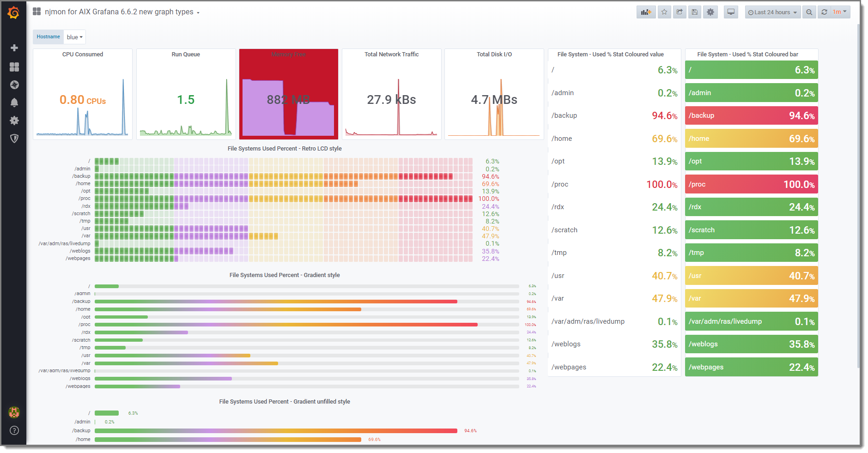Click the 882 MB memory value
Image resolution: width=868 pixels, height=453 pixels.
288,100
